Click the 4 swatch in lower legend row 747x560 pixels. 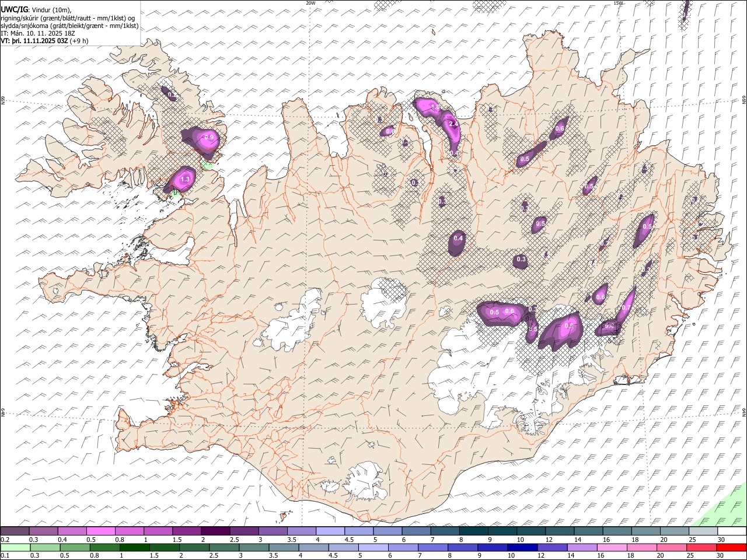tap(314, 548)
